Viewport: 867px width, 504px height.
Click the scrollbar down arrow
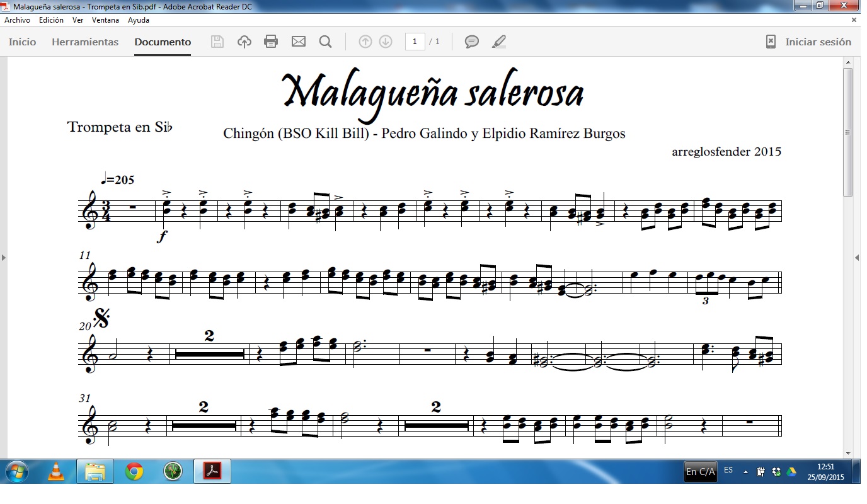(x=847, y=452)
